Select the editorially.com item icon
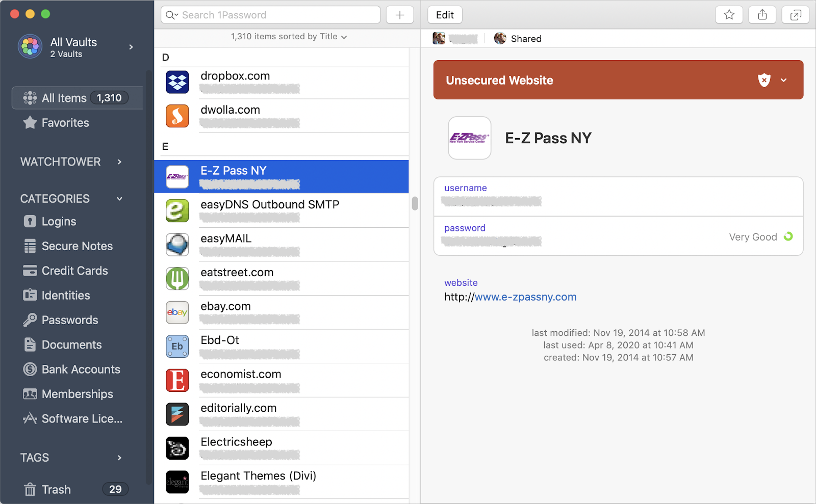The width and height of the screenshot is (816, 504). (177, 414)
